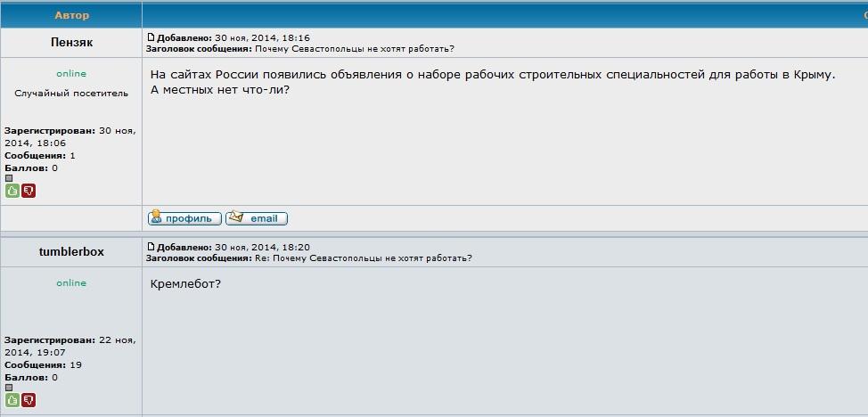The width and height of the screenshot is (868, 417).
Task: Give thumbs down to tumblerbox
Action: click(x=29, y=400)
